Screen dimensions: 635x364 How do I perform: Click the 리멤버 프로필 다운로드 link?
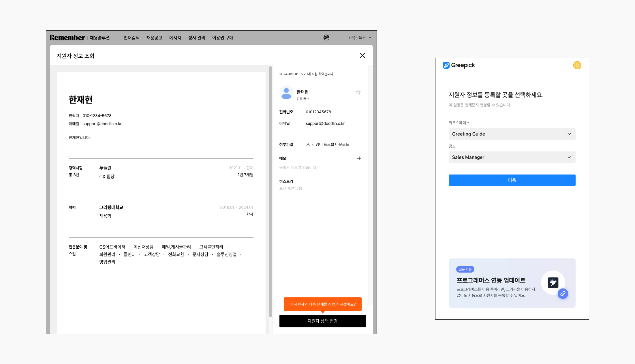click(x=330, y=145)
